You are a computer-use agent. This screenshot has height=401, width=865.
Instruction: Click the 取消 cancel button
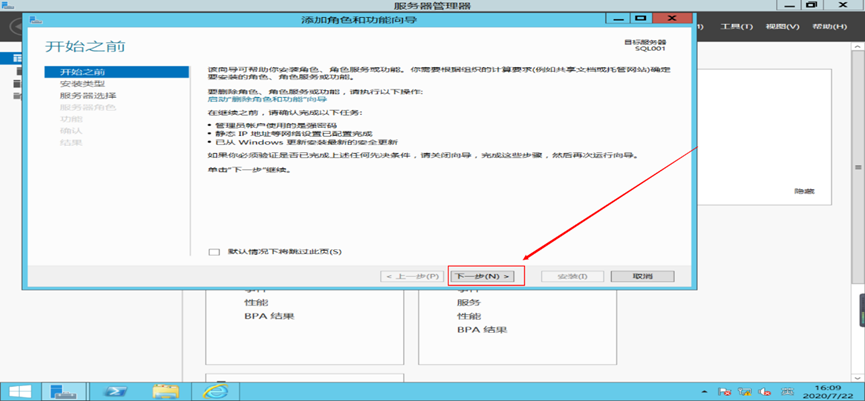tap(643, 276)
